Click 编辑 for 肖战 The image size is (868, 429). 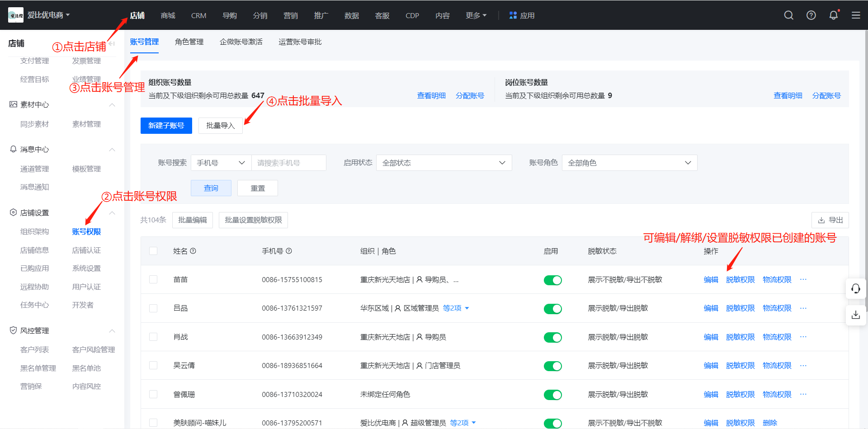(x=711, y=337)
